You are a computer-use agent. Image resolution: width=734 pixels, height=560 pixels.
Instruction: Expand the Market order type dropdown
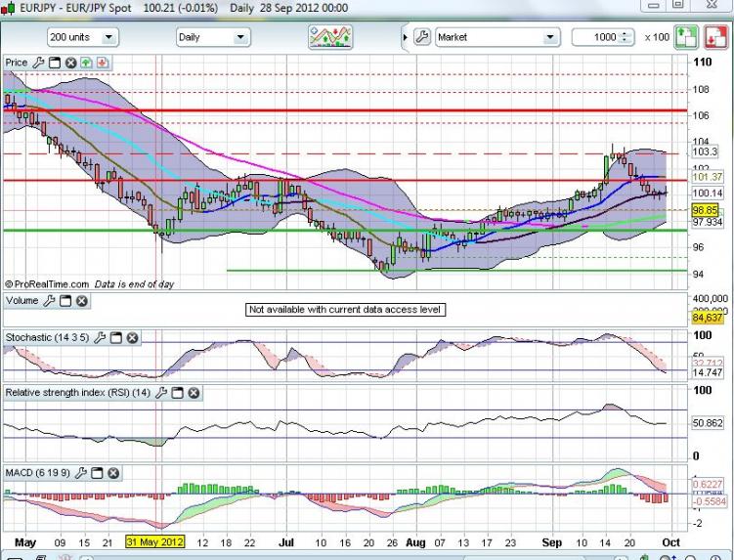coord(550,37)
